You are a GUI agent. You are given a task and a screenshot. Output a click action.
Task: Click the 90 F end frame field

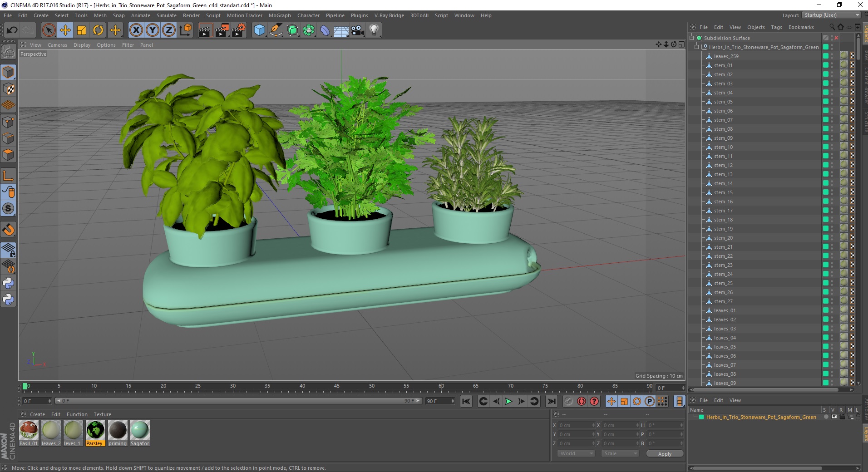coord(439,401)
